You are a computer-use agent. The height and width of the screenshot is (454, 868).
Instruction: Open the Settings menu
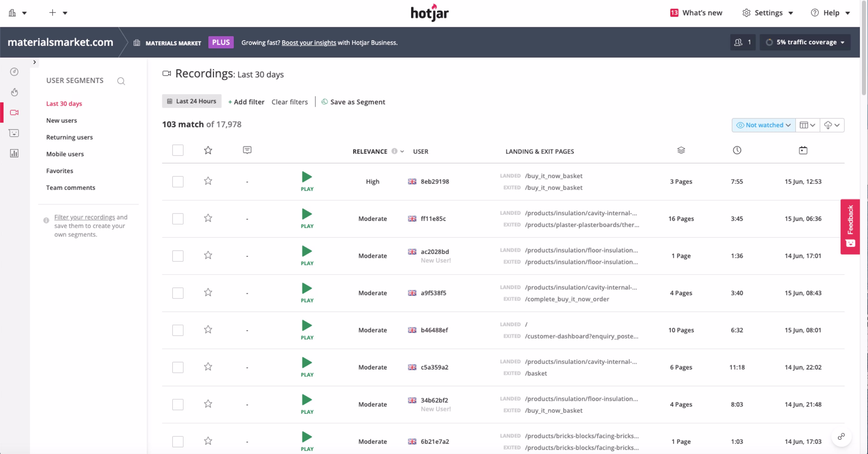point(768,13)
